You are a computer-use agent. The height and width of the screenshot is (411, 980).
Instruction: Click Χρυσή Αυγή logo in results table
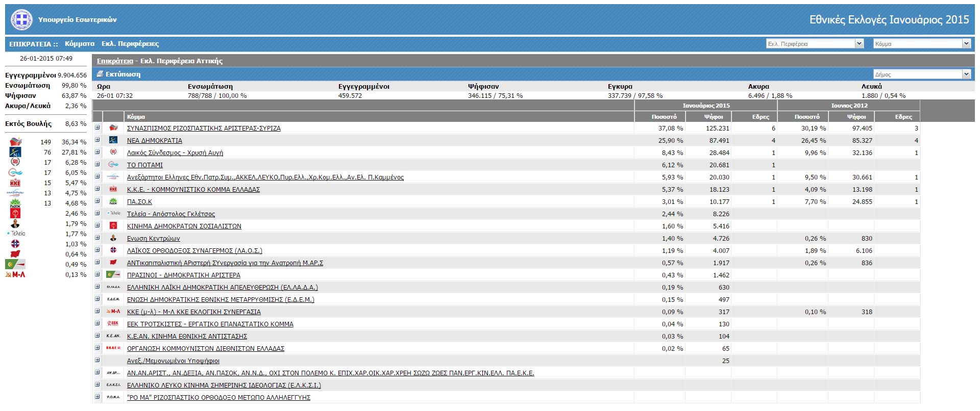113,152
